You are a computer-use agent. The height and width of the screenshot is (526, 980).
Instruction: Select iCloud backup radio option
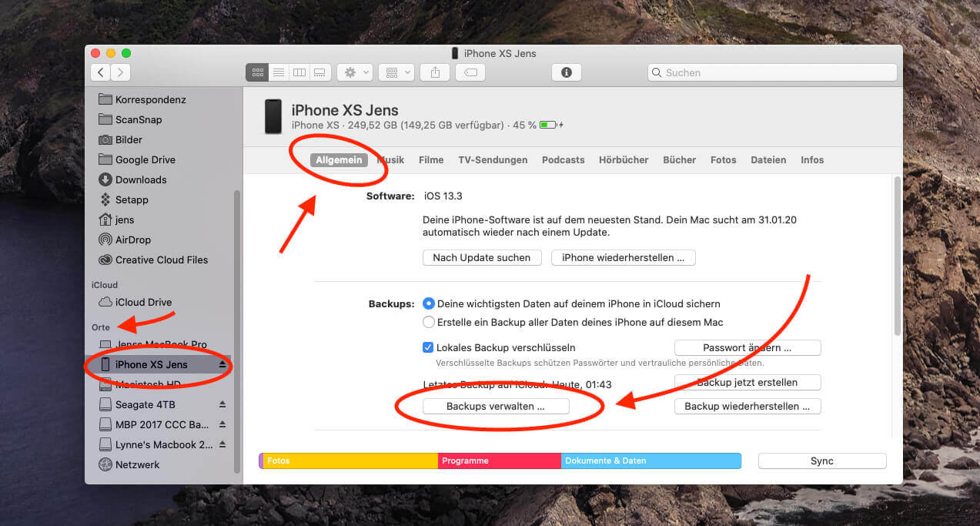429,303
